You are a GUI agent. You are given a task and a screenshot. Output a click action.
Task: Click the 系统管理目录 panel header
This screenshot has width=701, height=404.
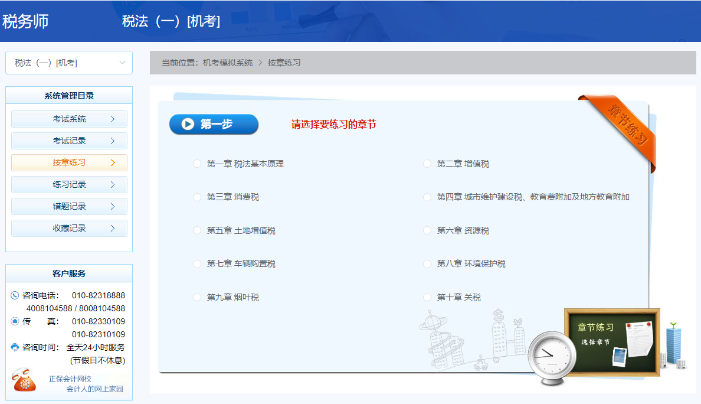[69, 95]
